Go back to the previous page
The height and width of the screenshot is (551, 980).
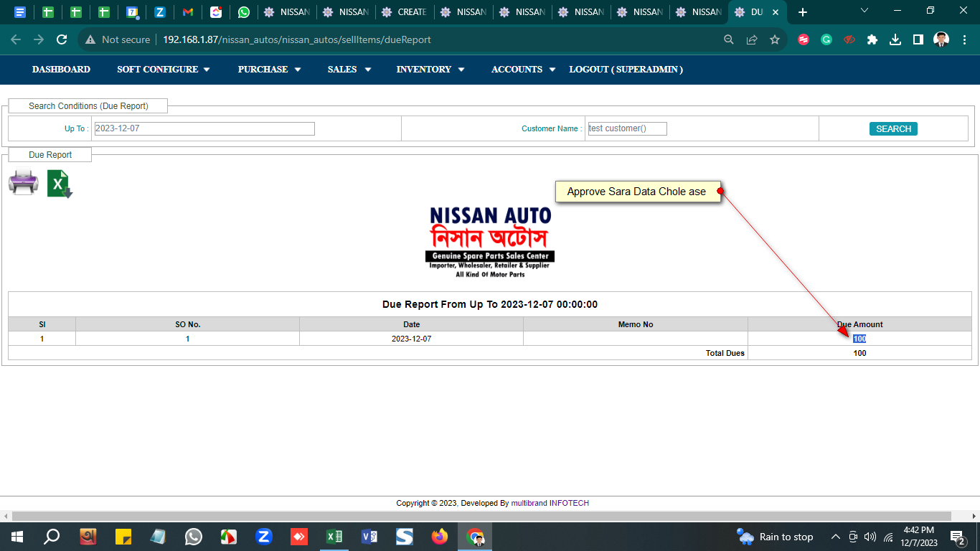click(x=16, y=39)
